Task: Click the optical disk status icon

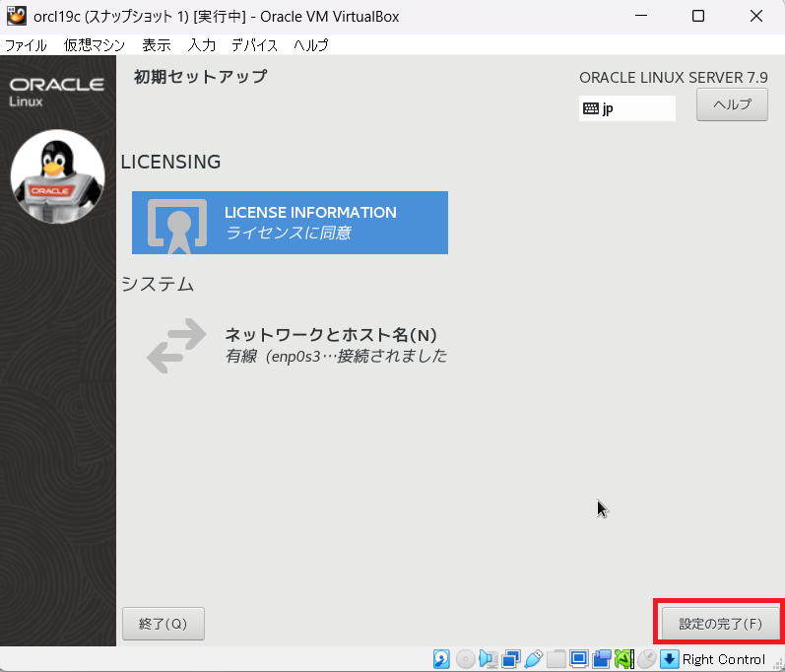Action: (x=465, y=659)
